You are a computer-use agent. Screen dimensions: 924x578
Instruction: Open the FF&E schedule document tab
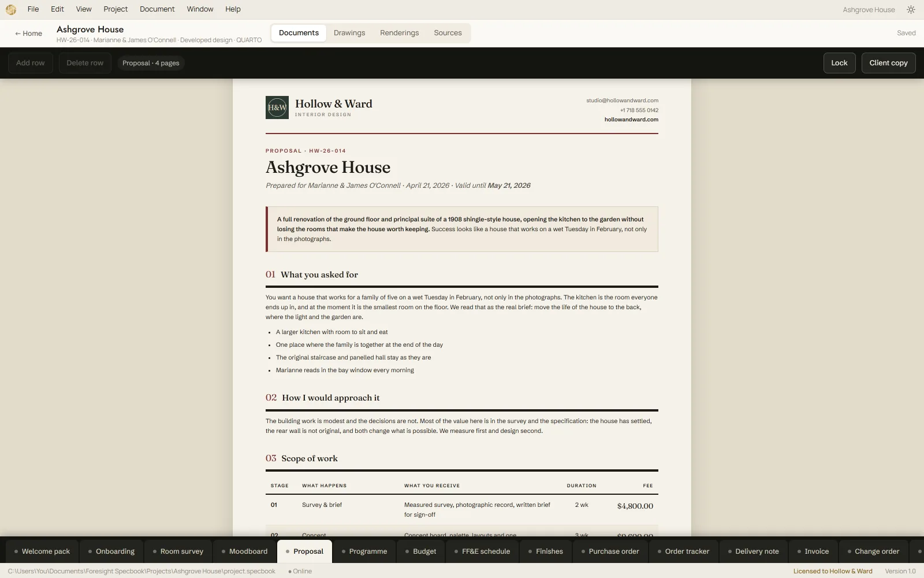click(x=482, y=551)
